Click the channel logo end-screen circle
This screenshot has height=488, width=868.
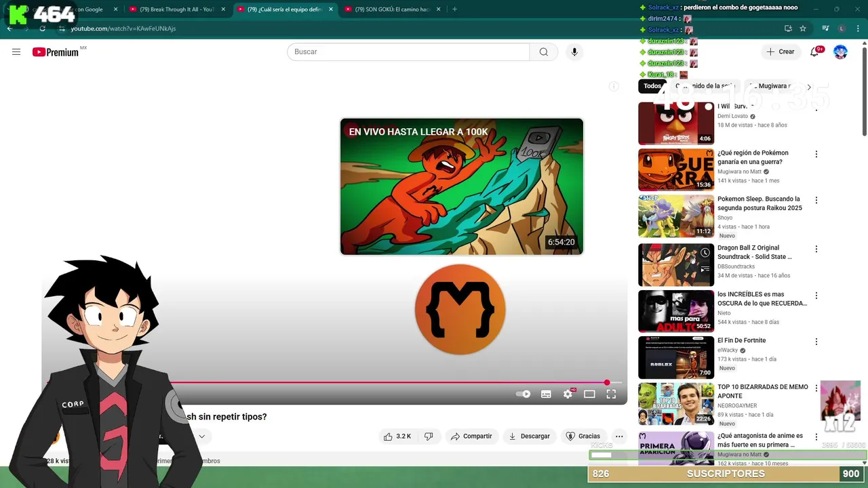[460, 310]
